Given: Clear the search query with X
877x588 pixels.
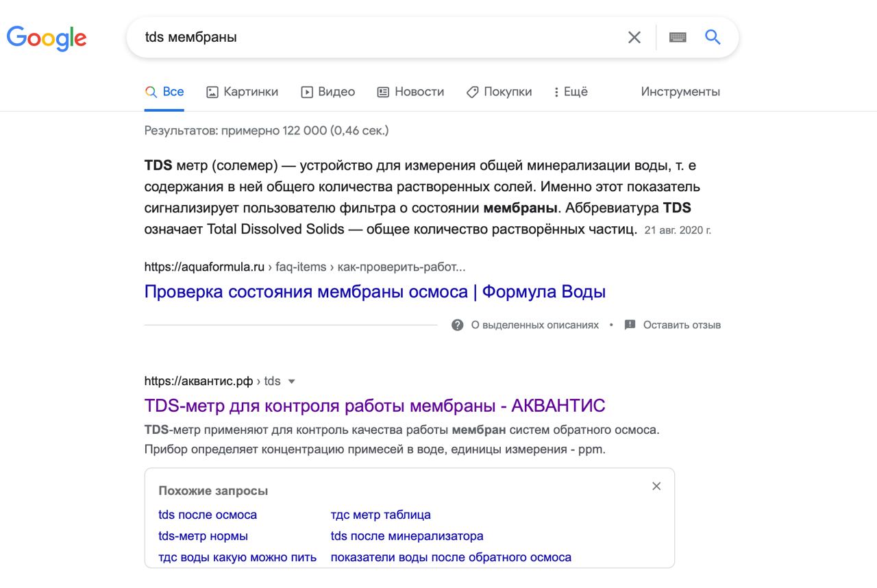Looking at the screenshot, I should point(634,37).
